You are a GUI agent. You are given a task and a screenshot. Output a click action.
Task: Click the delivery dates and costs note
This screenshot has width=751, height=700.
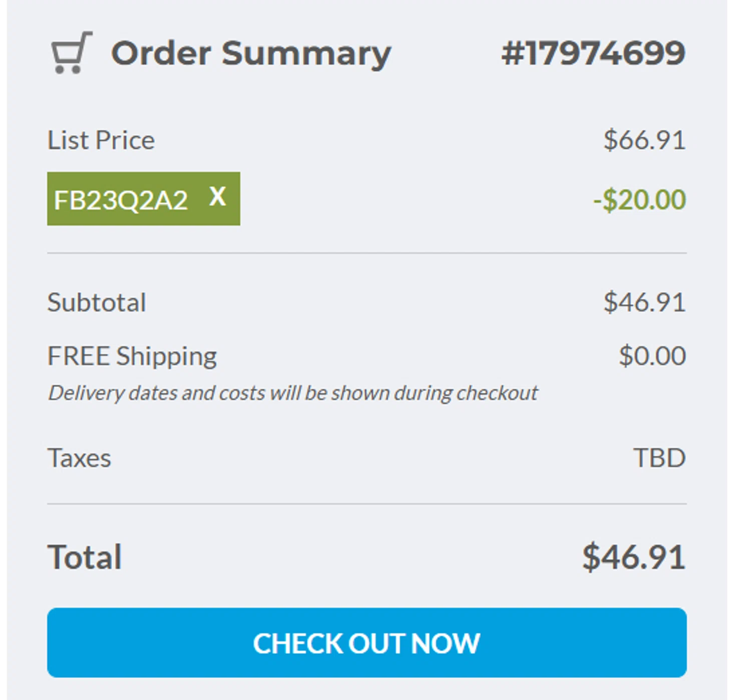[x=293, y=393]
